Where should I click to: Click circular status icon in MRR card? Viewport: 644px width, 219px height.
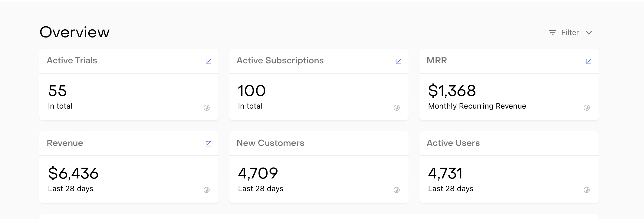[587, 108]
